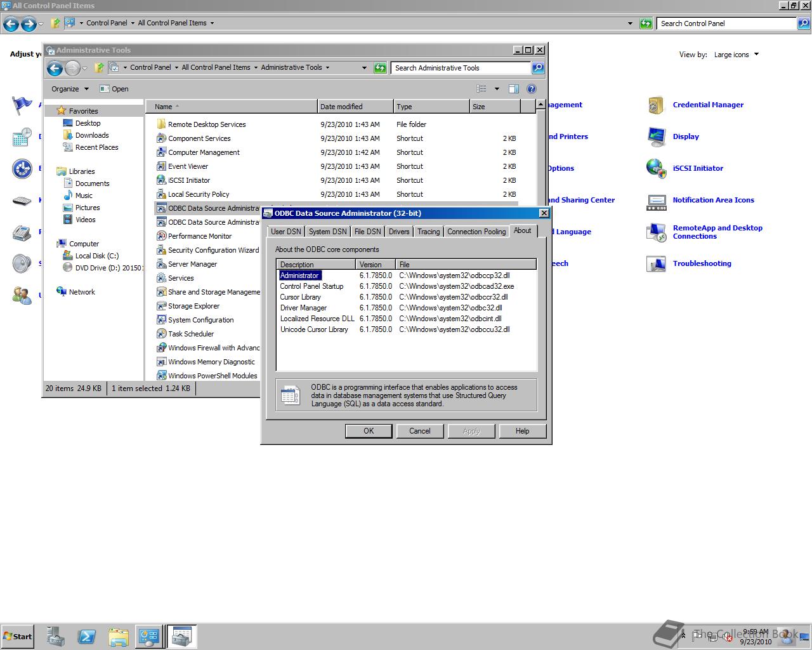Select Performance Monitor shortcut icon
The image size is (812, 650).
coord(161,236)
